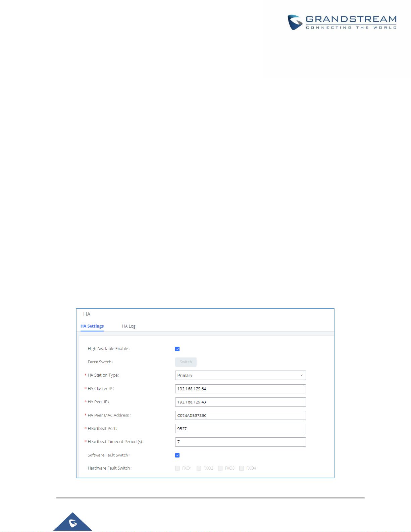This screenshot has height=532, width=411.
Task: Click the Grandstream logo at top
Action: [x=342, y=22]
